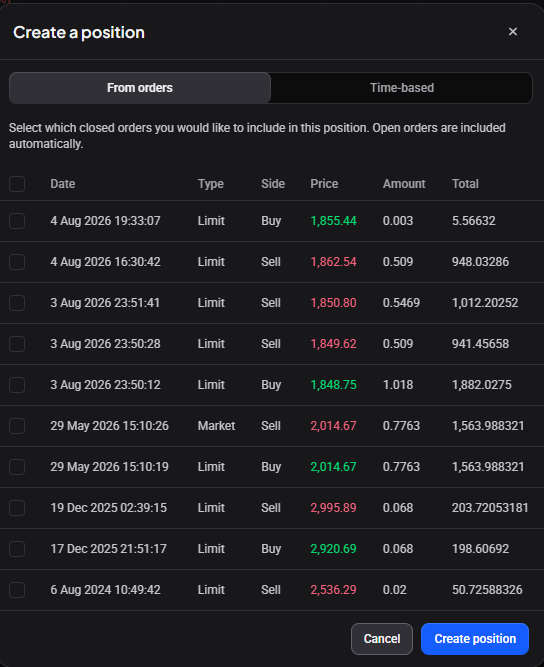Tick the 3 Aug 2026 23:50:28 order checkbox
Image resolution: width=544 pixels, height=667 pixels.
pyautogui.click(x=17, y=344)
